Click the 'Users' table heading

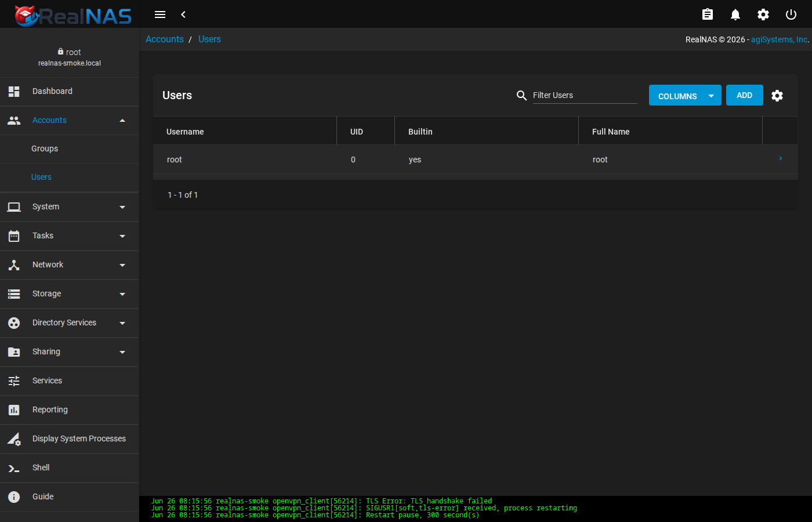click(177, 95)
